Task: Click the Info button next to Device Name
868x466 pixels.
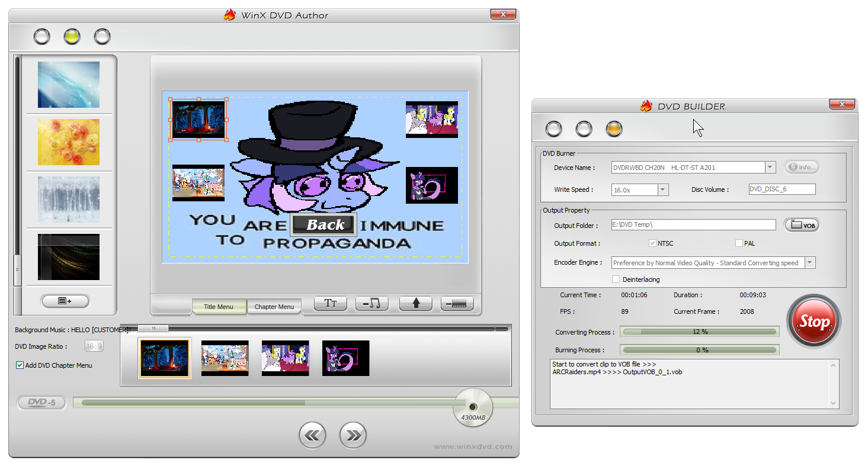Action: click(x=802, y=167)
